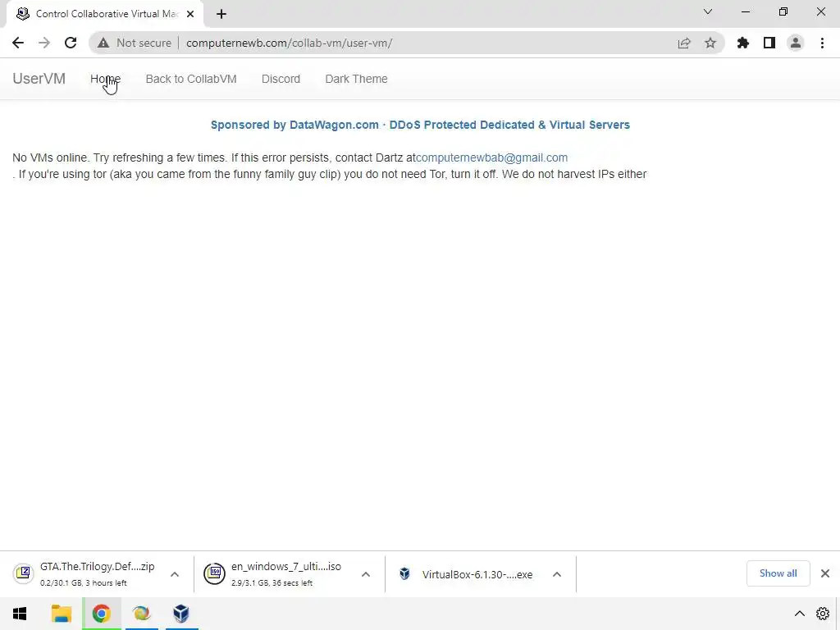Bookmark this page with the star
Image resolution: width=840 pixels, height=630 pixels.
(x=710, y=43)
